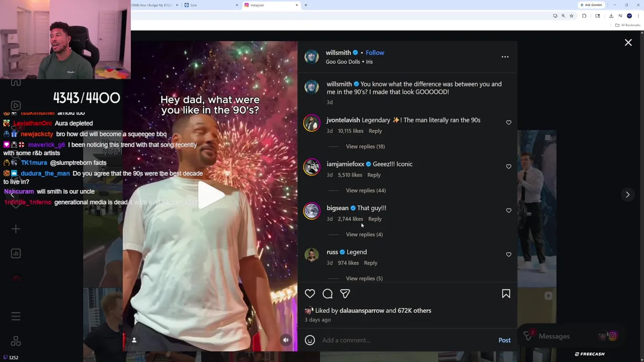View the 5,510 likes on iamjamiefoxx's comment
This screenshot has width=644, height=362.
coord(350,175)
